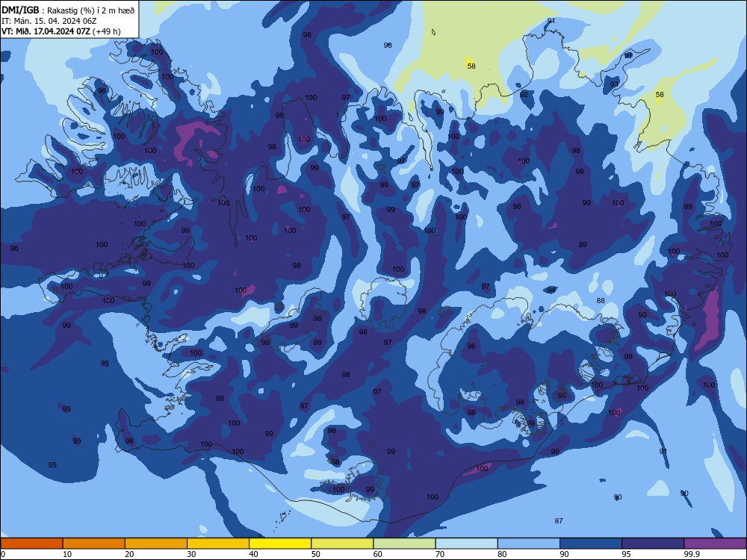The width and height of the screenshot is (747, 560).
Task: Click the humidity value '93' on the map
Action: click(x=614, y=84)
